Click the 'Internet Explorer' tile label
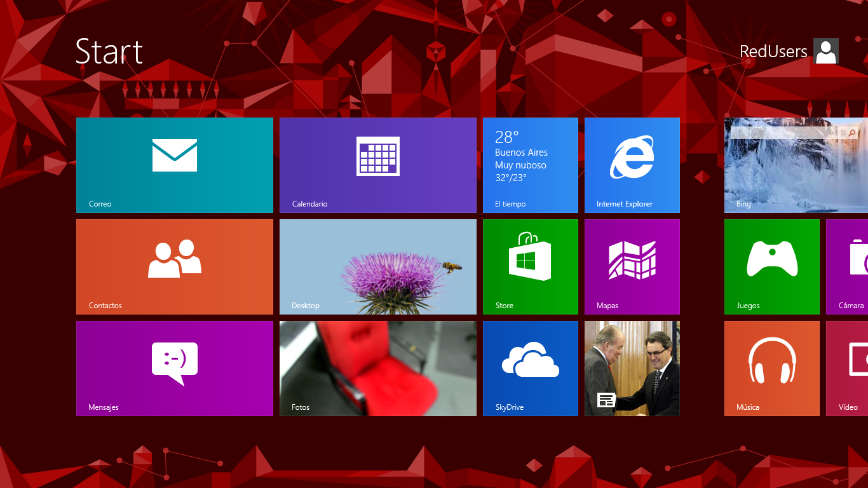 625,204
